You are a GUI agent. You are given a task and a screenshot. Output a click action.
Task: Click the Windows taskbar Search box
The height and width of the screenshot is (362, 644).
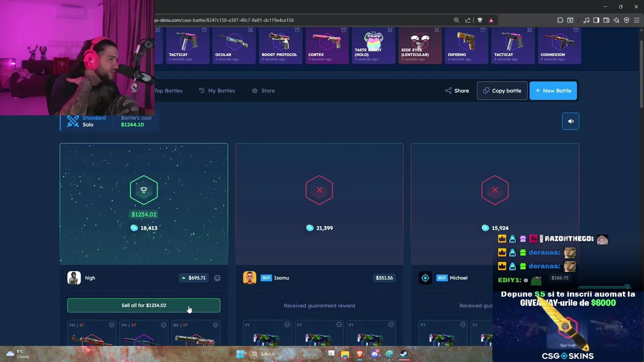285,354
